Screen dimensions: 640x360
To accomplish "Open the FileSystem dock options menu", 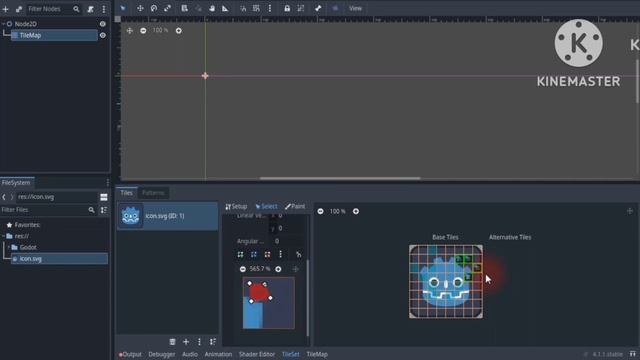I will point(108,182).
